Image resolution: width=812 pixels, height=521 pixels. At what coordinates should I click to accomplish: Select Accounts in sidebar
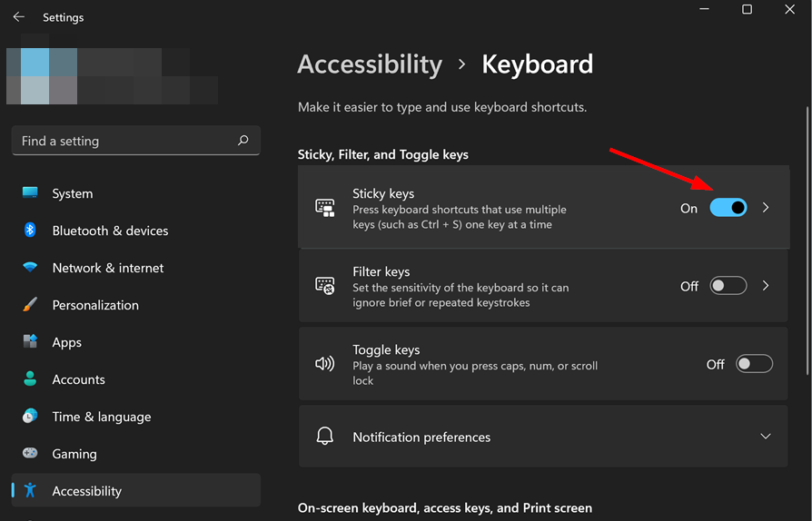pyautogui.click(x=135, y=379)
